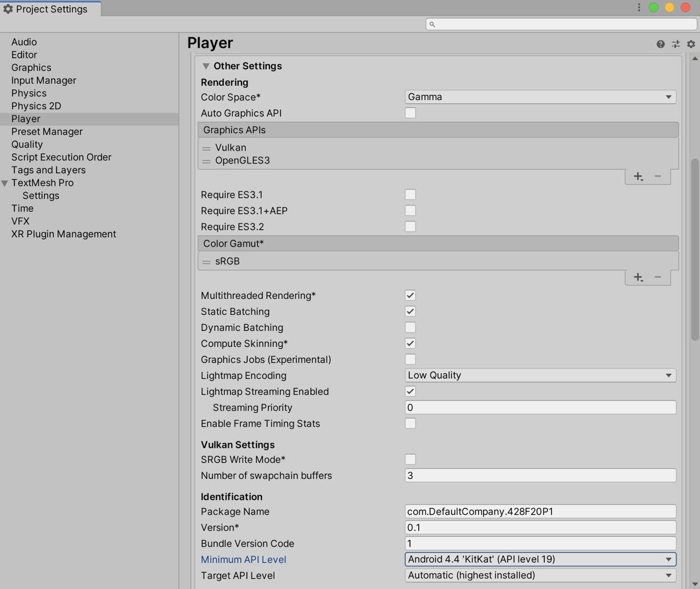This screenshot has width=700, height=589.
Task: Uncheck Compute Skinning
Action: [x=411, y=343]
